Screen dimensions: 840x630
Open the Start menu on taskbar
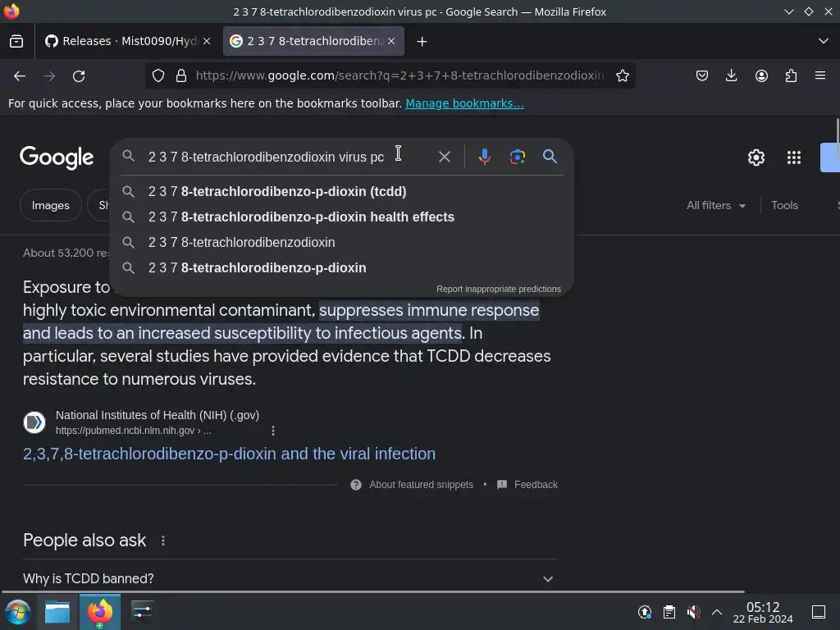(18, 612)
